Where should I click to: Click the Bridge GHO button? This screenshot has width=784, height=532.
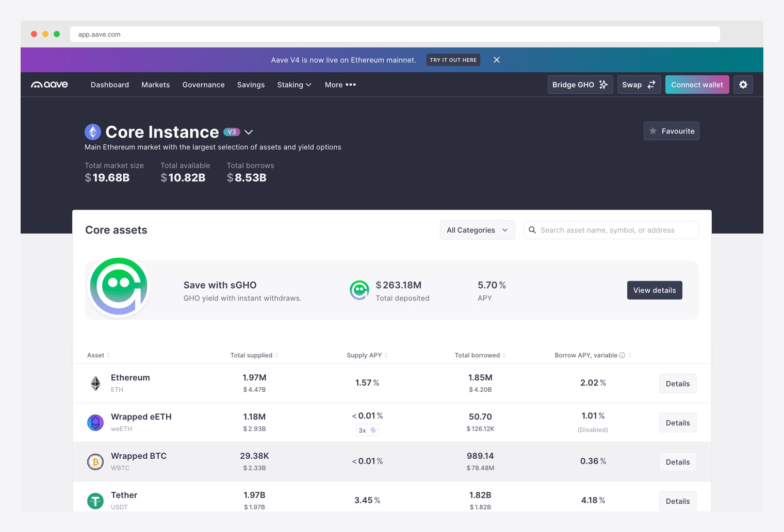tap(580, 85)
